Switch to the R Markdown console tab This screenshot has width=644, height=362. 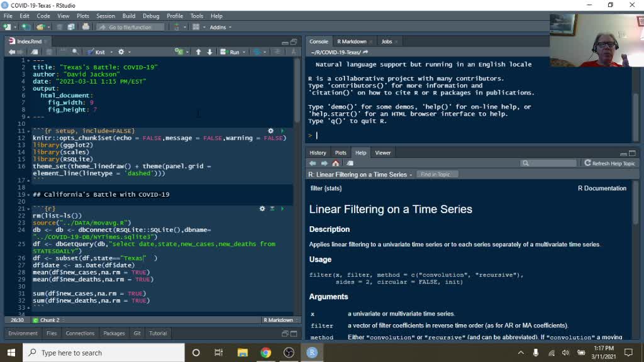coord(352,41)
